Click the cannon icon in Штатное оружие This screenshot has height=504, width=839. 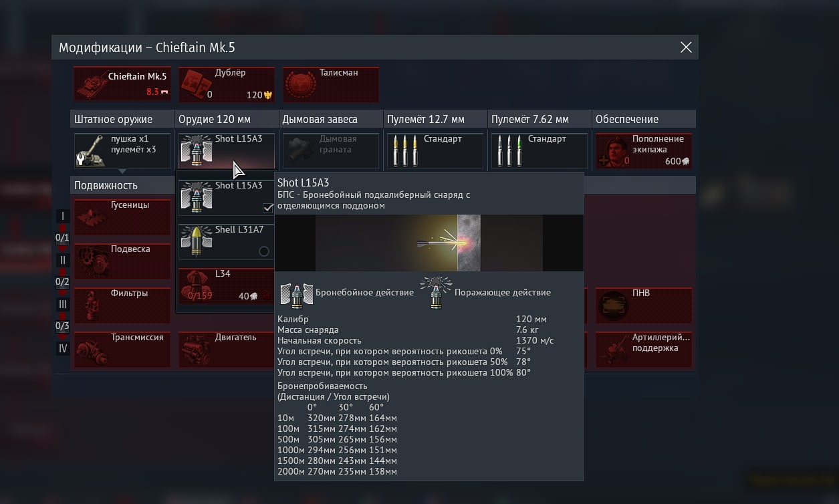(91, 151)
